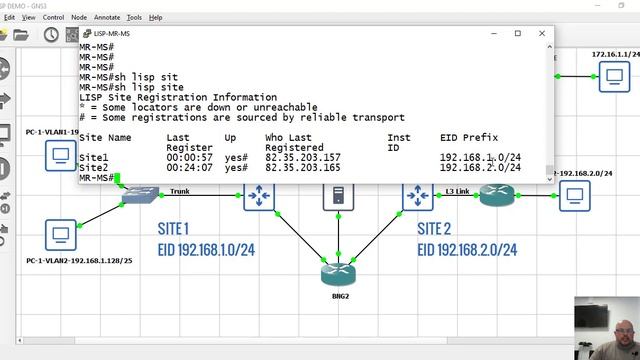The height and width of the screenshot is (360, 640).
Task: Click the 00:24:07 last register value
Action: click(x=189, y=168)
